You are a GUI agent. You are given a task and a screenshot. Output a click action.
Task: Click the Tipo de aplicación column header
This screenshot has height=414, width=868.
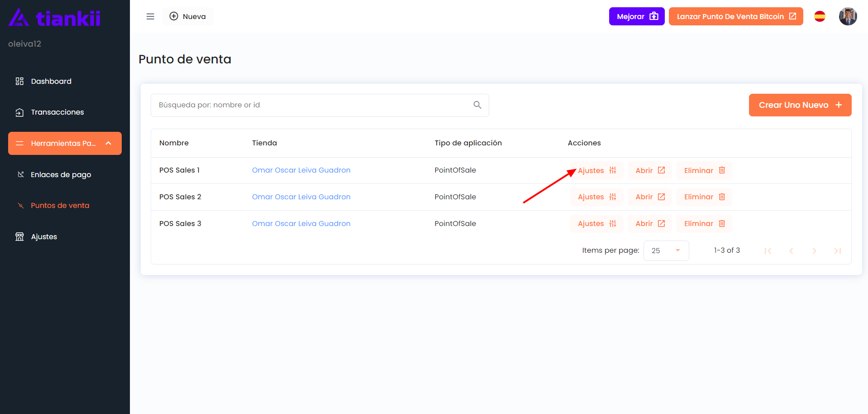(x=468, y=143)
